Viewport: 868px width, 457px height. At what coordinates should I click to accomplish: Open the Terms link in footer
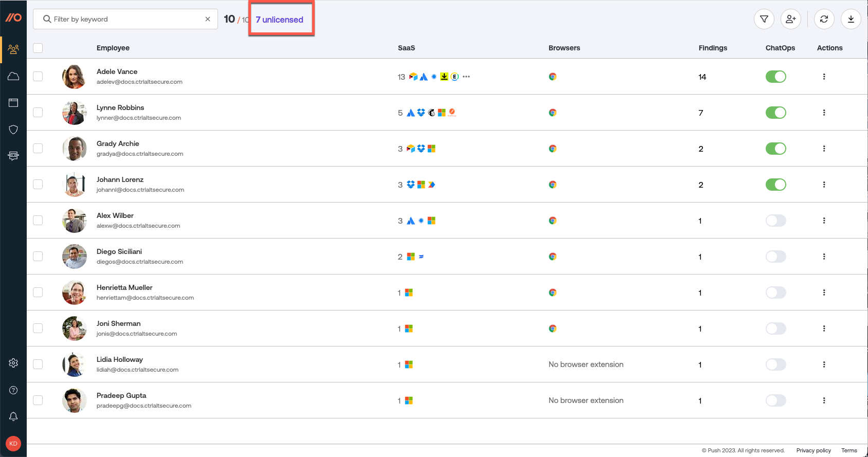pyautogui.click(x=849, y=450)
